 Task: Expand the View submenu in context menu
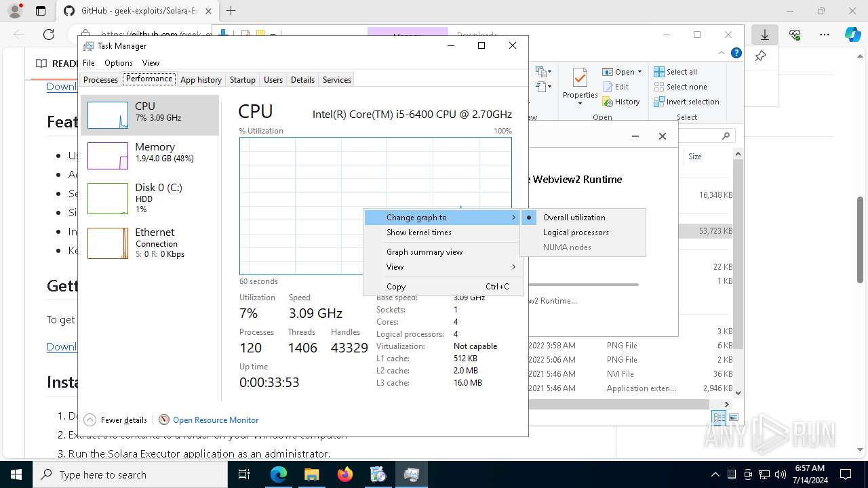tap(442, 267)
